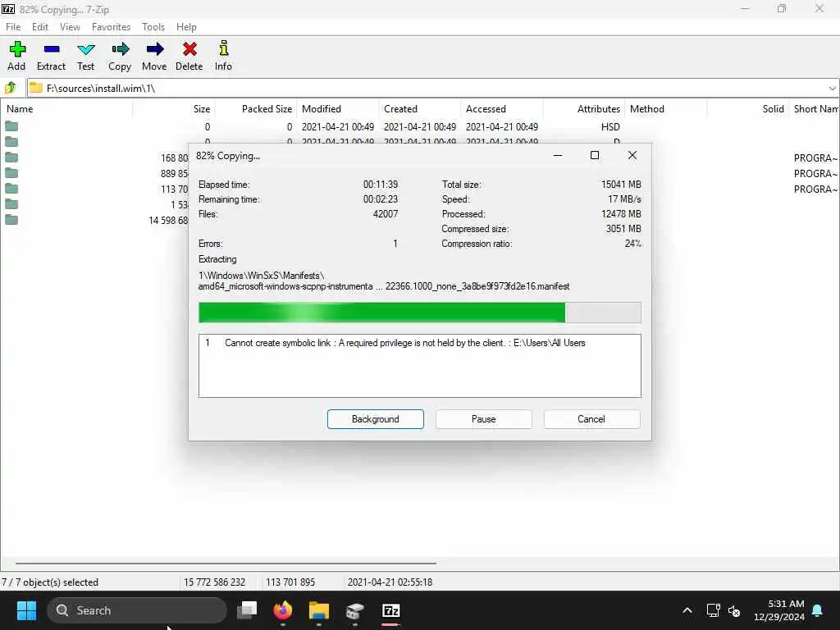
Task: Click the "2021-04-21 02:55:18" status bar entry
Action: click(x=390, y=582)
